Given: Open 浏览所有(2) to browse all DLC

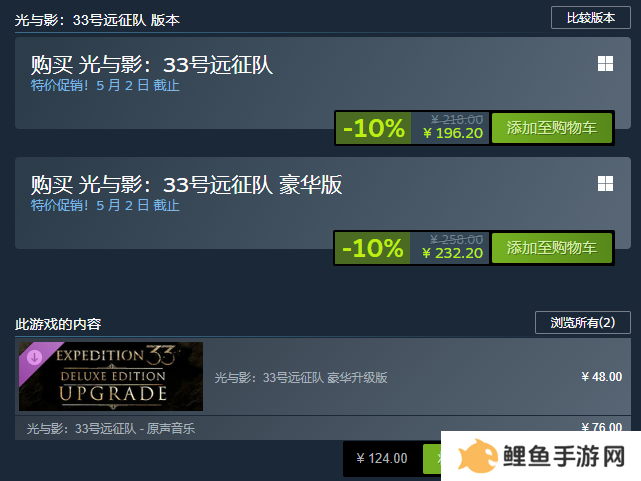Looking at the screenshot, I should coord(583,323).
